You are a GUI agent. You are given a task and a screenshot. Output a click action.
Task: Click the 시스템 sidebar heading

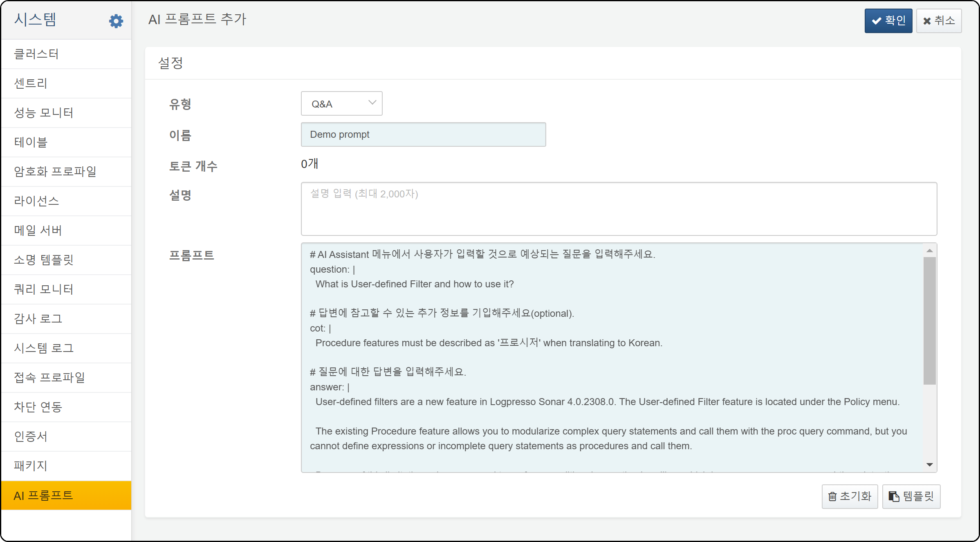pos(35,20)
